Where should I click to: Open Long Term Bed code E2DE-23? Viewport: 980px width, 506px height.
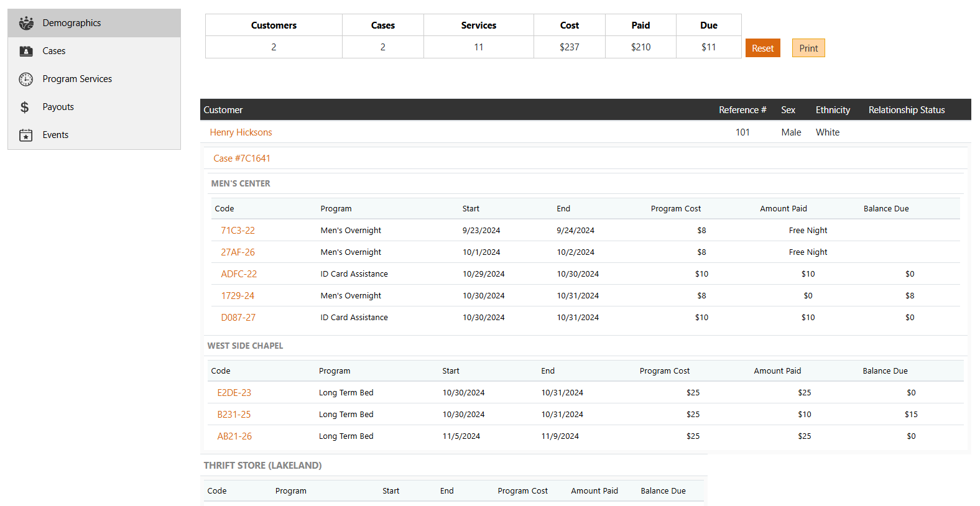point(234,393)
